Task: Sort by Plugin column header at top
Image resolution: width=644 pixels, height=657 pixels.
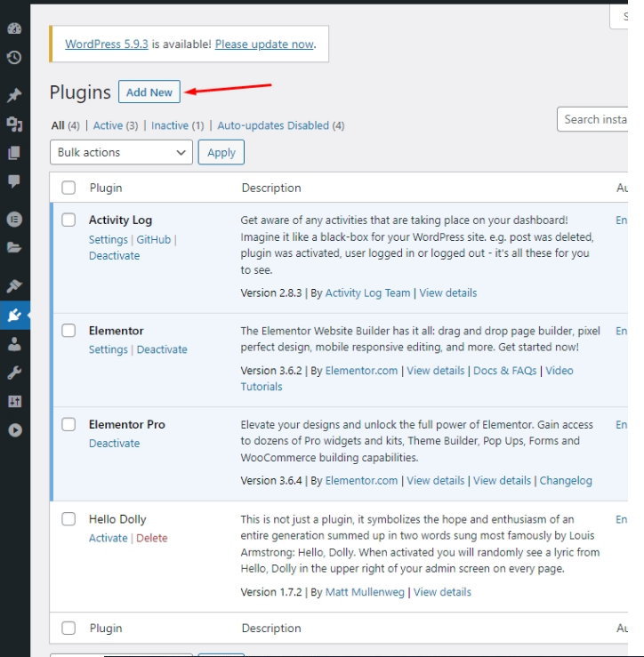Action: click(106, 188)
